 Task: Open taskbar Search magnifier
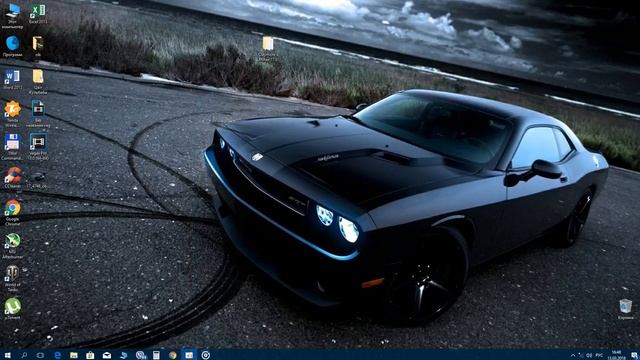[x=24, y=355]
